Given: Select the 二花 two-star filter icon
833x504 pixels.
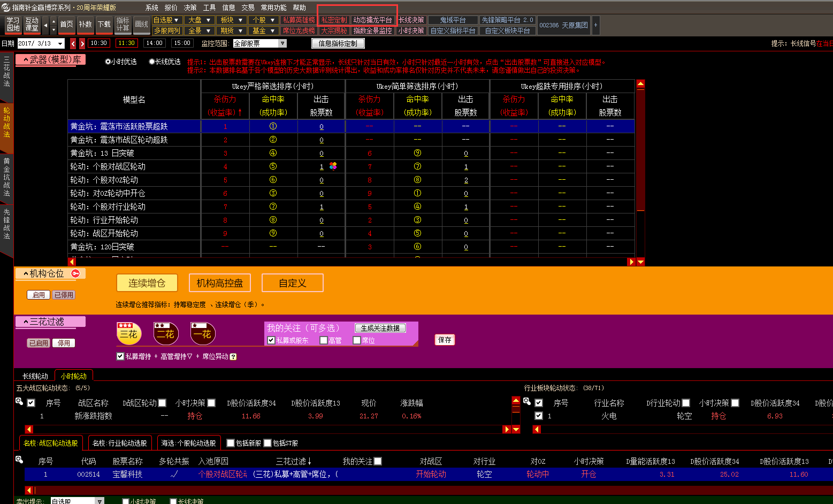Looking at the screenshot, I should pos(165,334).
